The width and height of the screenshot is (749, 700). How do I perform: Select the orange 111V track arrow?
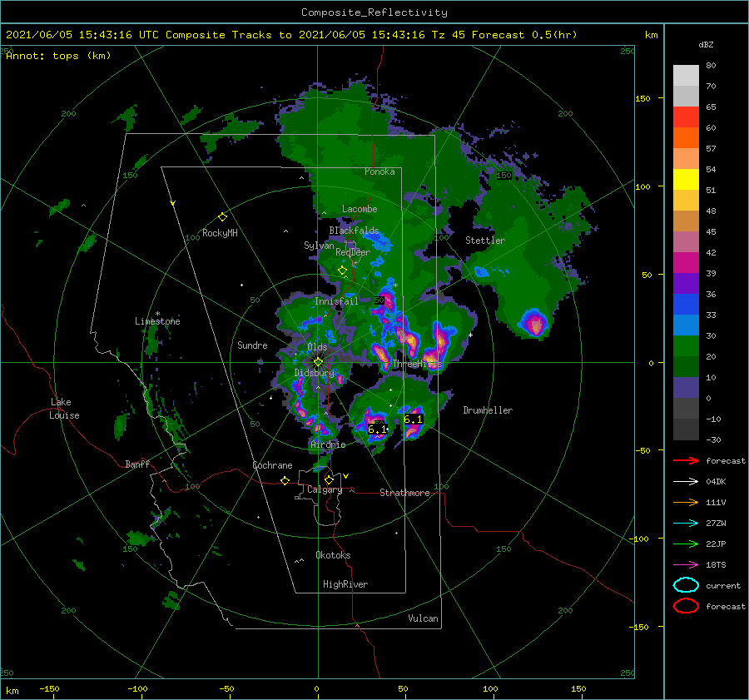click(x=686, y=502)
